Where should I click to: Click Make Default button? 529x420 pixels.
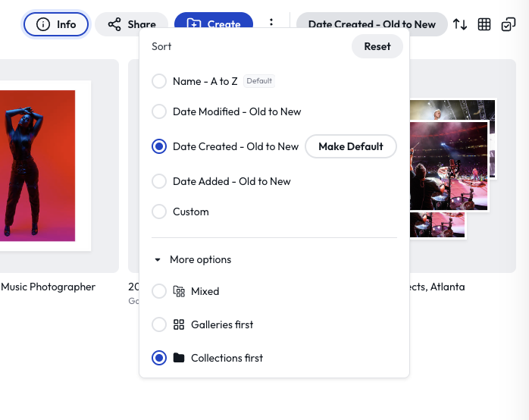351,146
